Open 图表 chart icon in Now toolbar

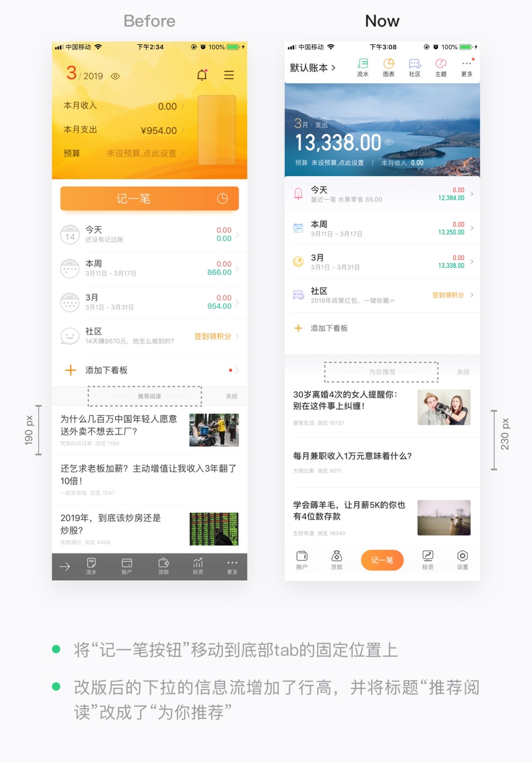coord(389,68)
